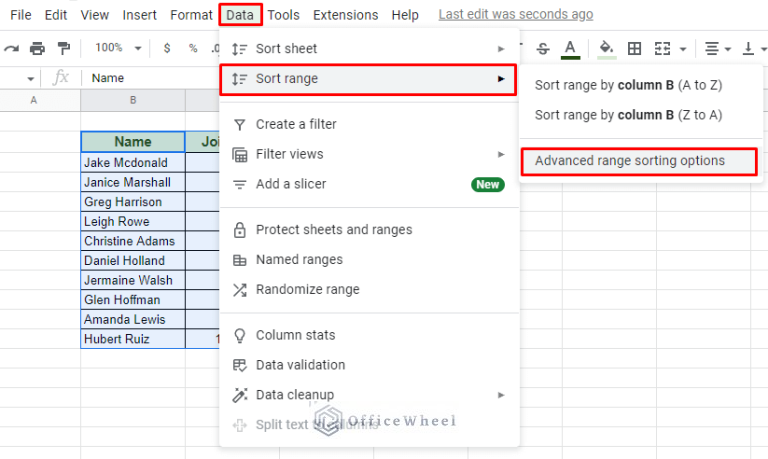Image resolution: width=768 pixels, height=459 pixels.
Task: Select the Greg Harrison cell
Action: click(x=133, y=201)
